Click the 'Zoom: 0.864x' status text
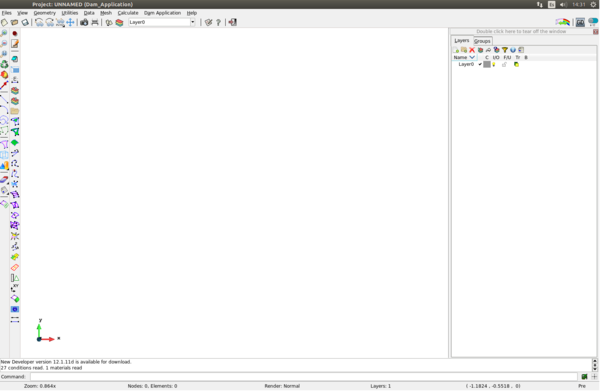Screen dimensions: 600x391 click(40, 386)
